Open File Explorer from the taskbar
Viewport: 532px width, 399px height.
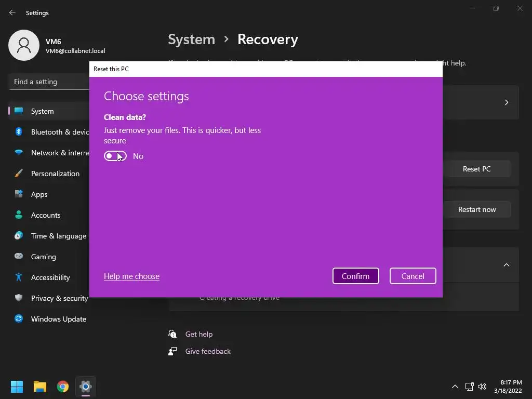coord(39,387)
